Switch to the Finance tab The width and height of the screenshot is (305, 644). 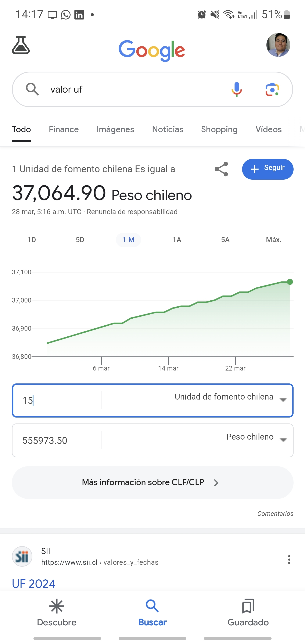(x=64, y=129)
